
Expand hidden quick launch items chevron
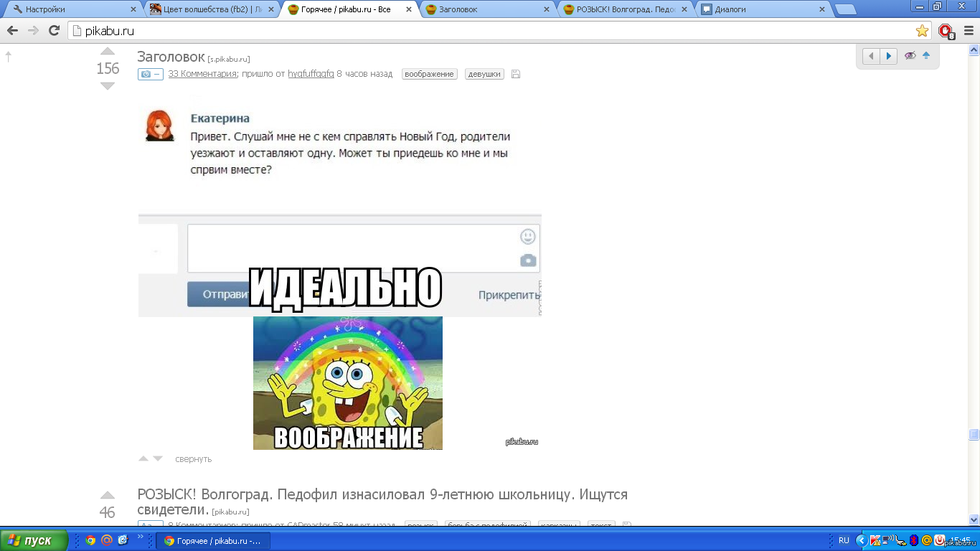(x=141, y=537)
